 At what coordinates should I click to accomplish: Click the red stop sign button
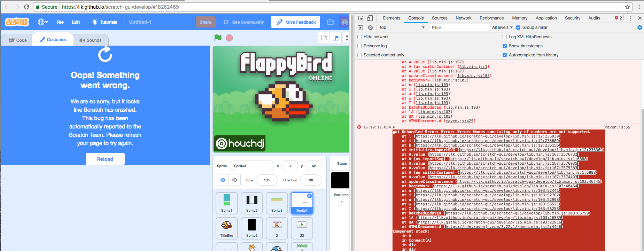point(229,38)
